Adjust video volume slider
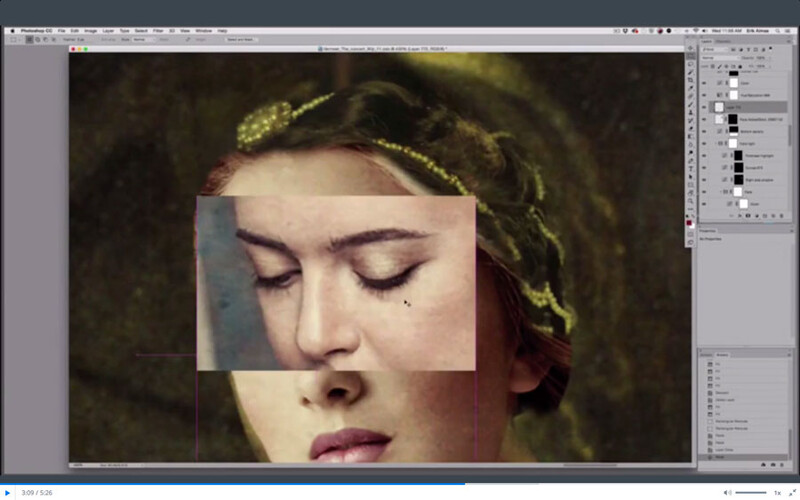 [x=751, y=492]
